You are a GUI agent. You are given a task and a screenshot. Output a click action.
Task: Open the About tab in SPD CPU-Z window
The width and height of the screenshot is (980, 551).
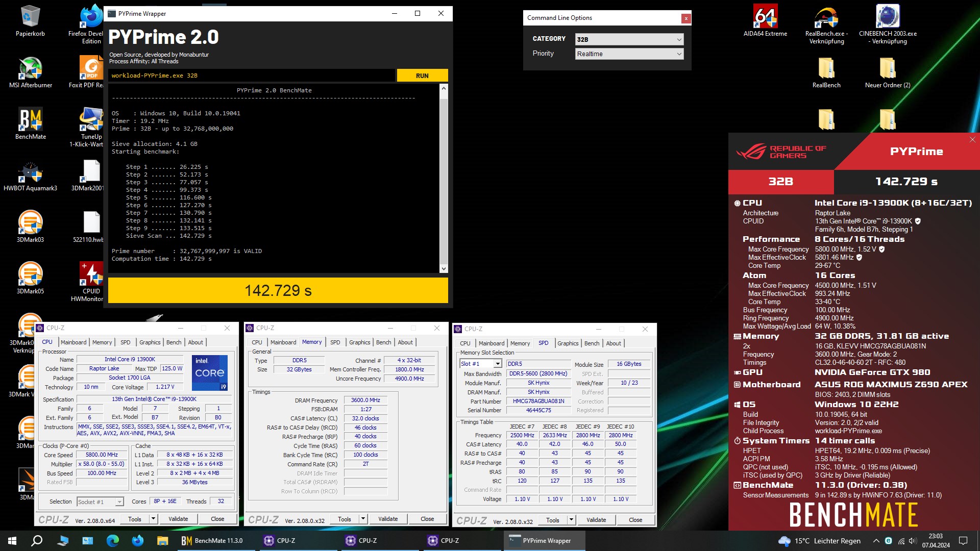tap(614, 343)
